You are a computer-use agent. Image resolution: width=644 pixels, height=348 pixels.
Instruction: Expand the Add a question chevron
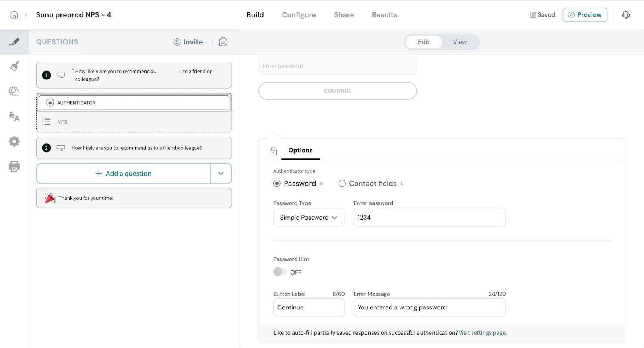(x=221, y=174)
